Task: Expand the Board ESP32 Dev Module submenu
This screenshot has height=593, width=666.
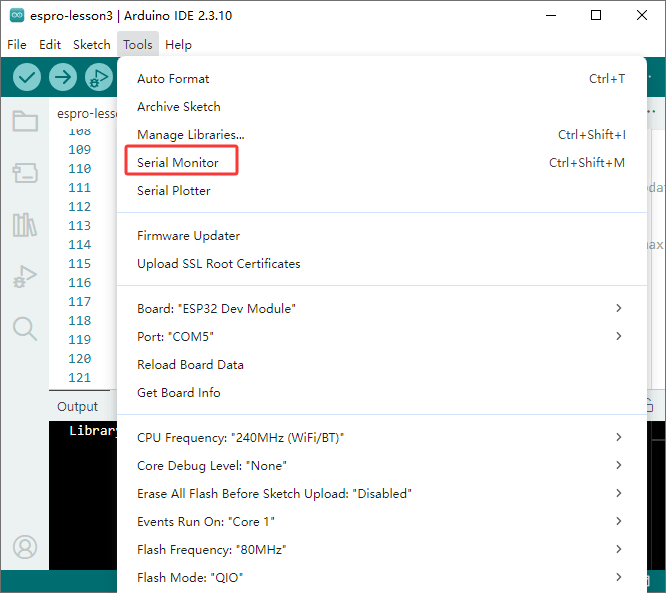Action: (381, 308)
